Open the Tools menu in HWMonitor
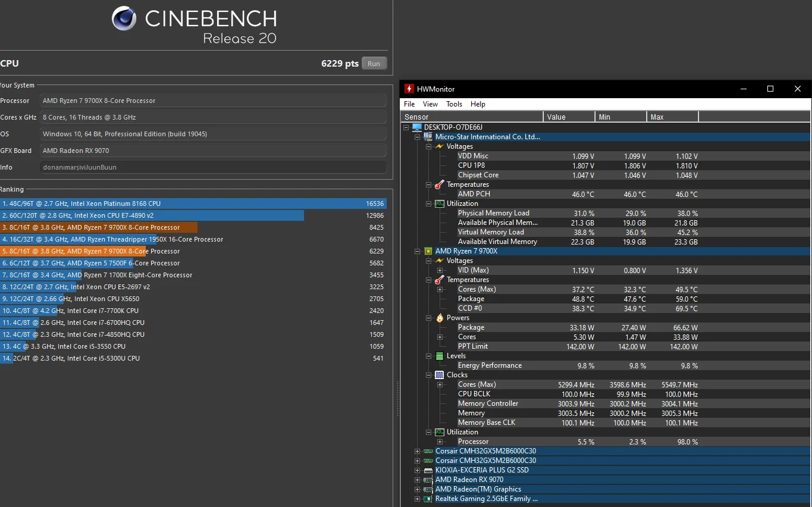This screenshot has height=507, width=812. point(454,104)
